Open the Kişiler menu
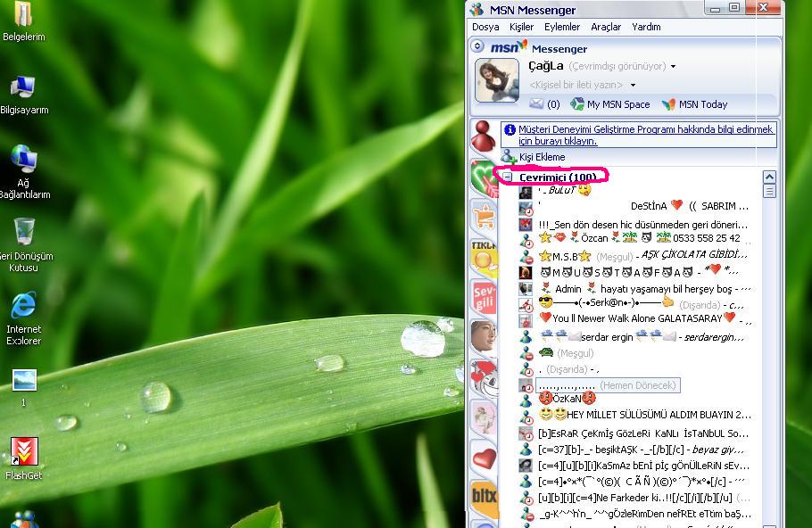Image resolution: width=812 pixels, height=528 pixels. click(x=521, y=27)
